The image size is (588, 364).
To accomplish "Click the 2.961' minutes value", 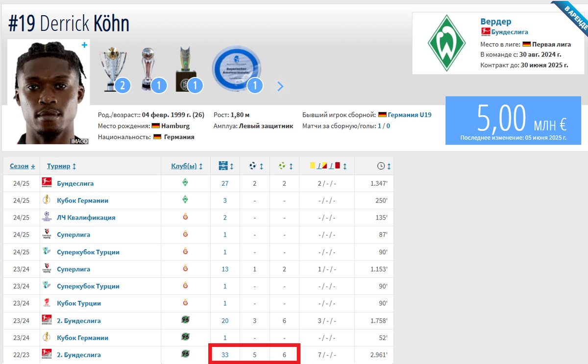I will click(x=378, y=355).
